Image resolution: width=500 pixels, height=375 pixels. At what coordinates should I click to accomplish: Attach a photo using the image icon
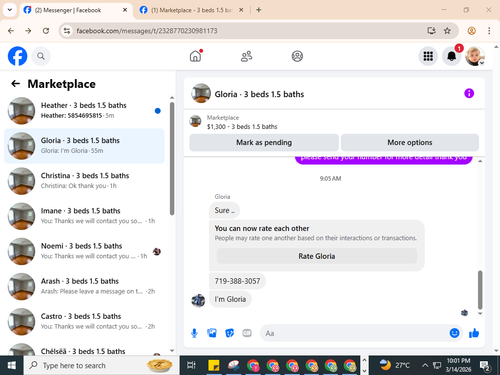tap(212, 333)
